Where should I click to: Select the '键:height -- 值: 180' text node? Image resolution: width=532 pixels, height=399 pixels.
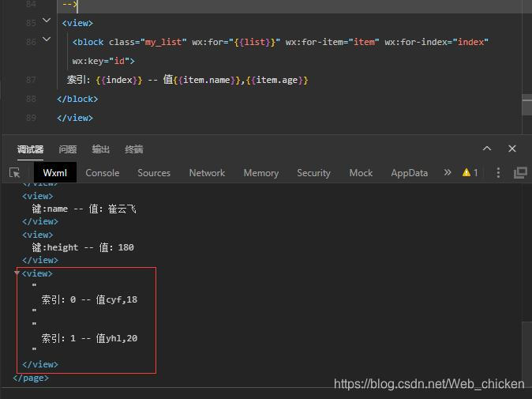[x=83, y=247]
